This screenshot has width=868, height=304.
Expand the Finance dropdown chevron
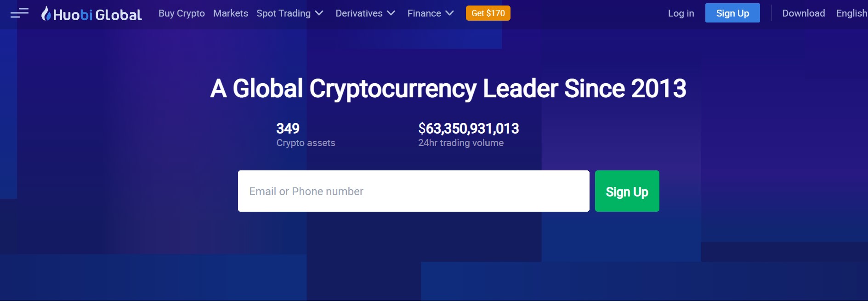[450, 13]
